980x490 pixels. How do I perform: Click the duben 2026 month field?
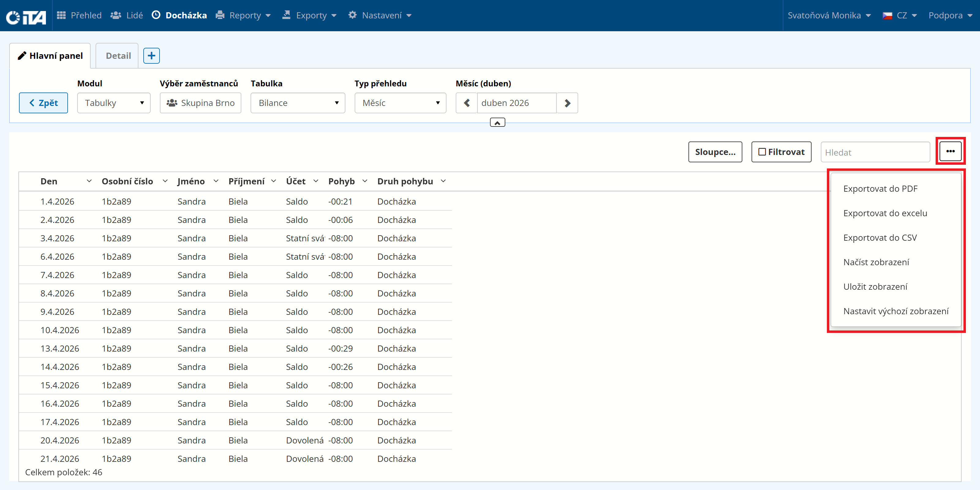coord(517,103)
